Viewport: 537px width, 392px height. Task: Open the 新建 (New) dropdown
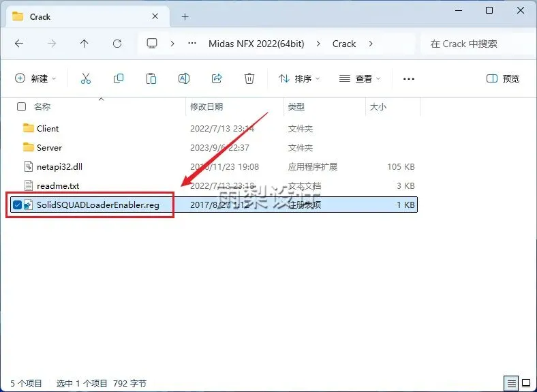(35, 78)
